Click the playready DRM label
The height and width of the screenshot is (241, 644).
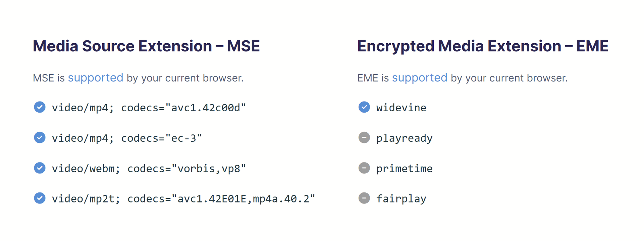pos(404,138)
